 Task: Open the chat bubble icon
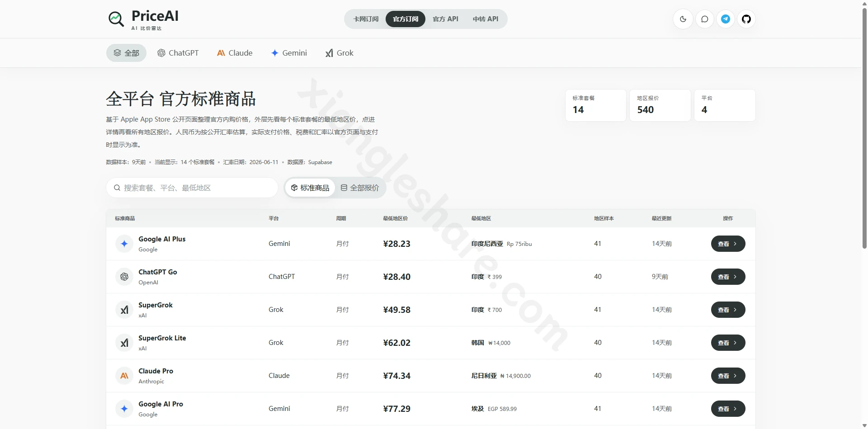(x=704, y=19)
